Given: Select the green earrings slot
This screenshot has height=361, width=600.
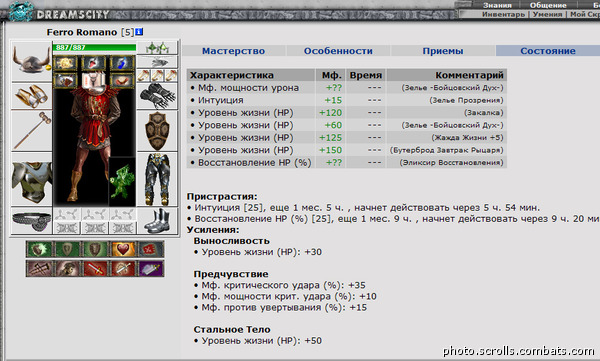Looking at the screenshot, I should (x=157, y=48).
